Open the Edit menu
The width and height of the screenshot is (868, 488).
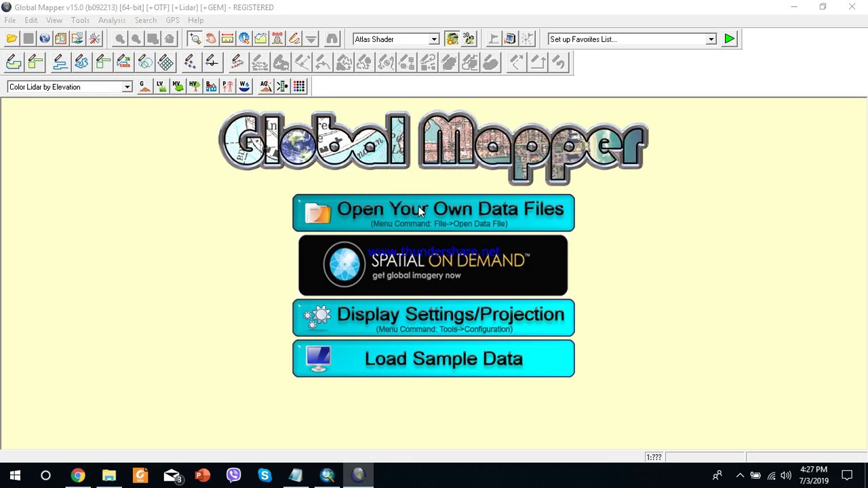tap(31, 20)
